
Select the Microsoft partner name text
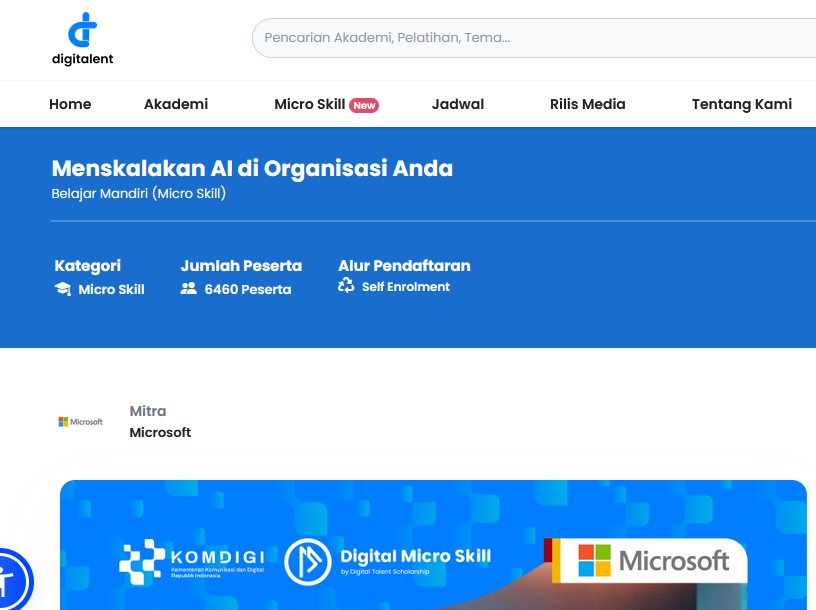[160, 433]
